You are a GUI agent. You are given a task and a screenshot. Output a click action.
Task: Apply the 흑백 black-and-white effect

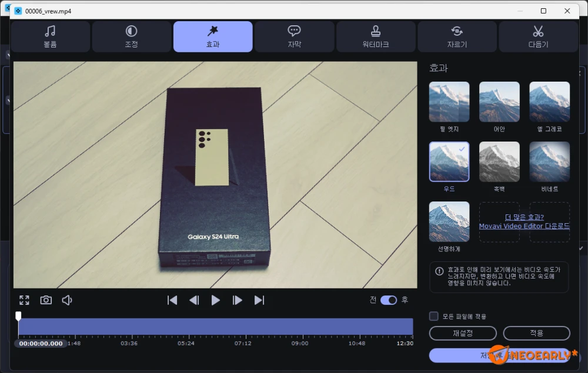[x=499, y=162]
